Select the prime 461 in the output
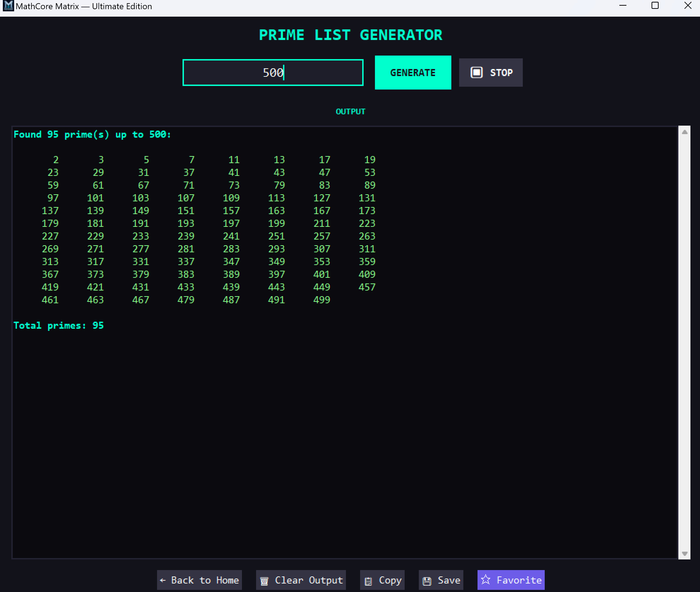Screen dimensions: 700x592 pyautogui.click(x=50, y=300)
